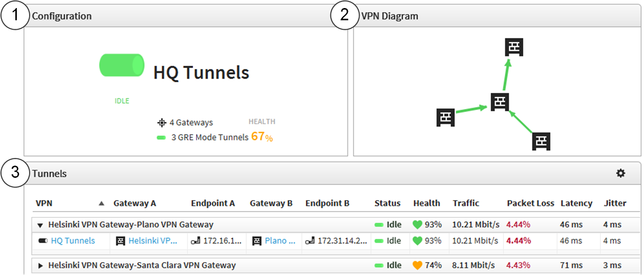Sort by VPN column ascending arrow
644x275 pixels.
coord(101,203)
